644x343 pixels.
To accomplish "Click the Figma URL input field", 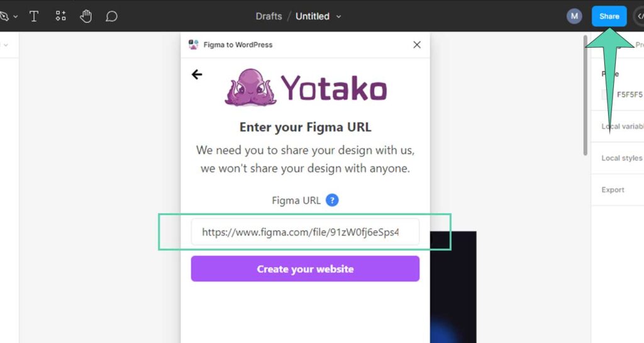I will pos(305,232).
